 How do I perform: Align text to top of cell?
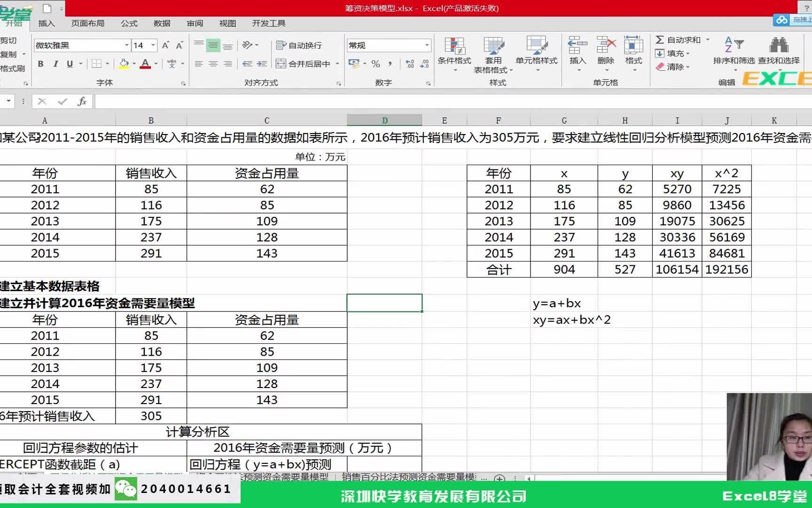pos(199,45)
